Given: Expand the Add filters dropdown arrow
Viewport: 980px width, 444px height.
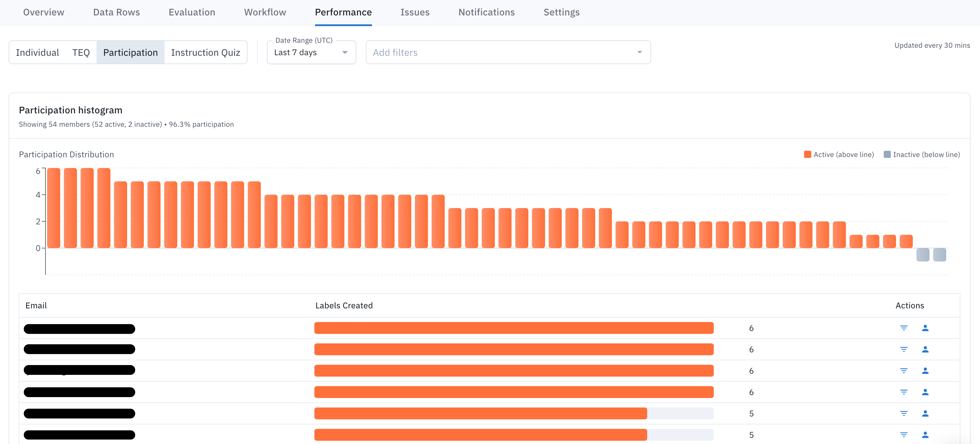Looking at the screenshot, I should coord(639,53).
